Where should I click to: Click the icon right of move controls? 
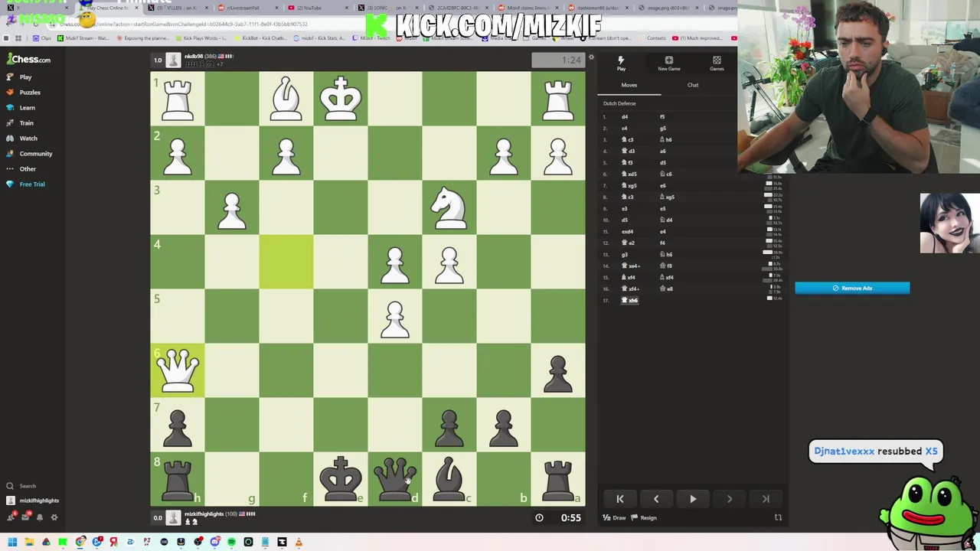tap(778, 518)
